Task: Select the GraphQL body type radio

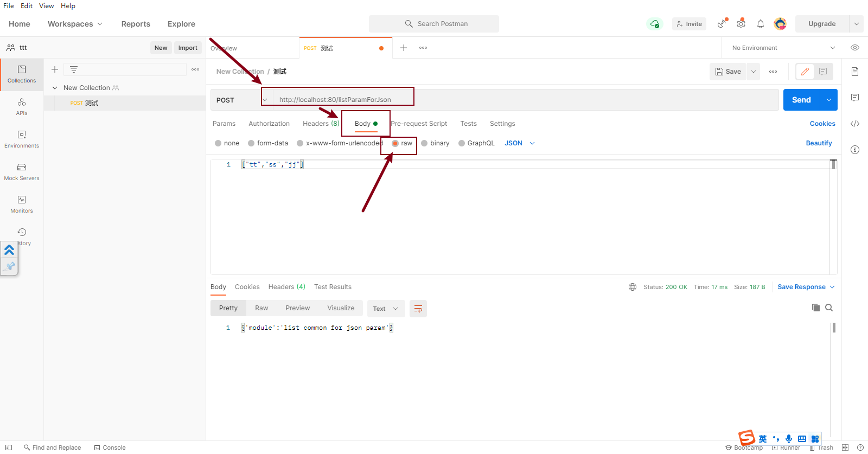Action: [x=462, y=143]
